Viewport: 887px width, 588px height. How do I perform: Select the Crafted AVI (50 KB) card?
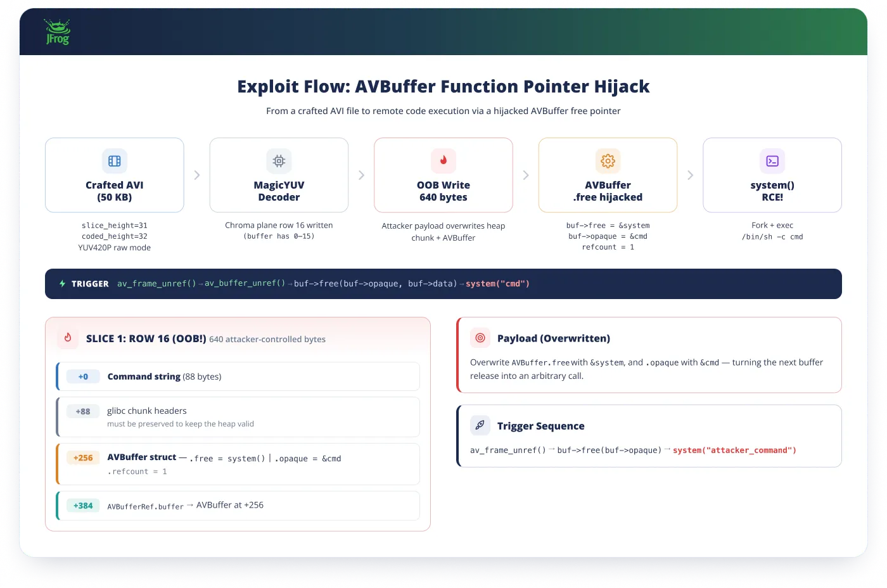point(115,175)
